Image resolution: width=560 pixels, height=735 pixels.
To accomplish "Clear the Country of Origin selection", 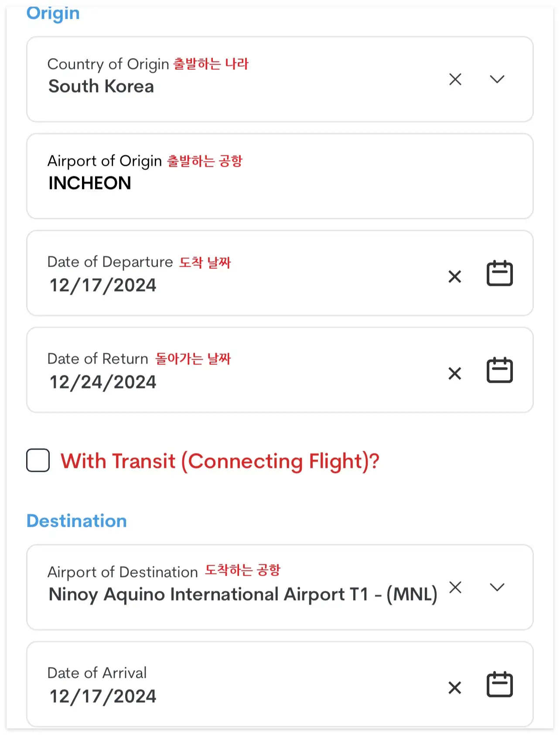I will pos(455,79).
